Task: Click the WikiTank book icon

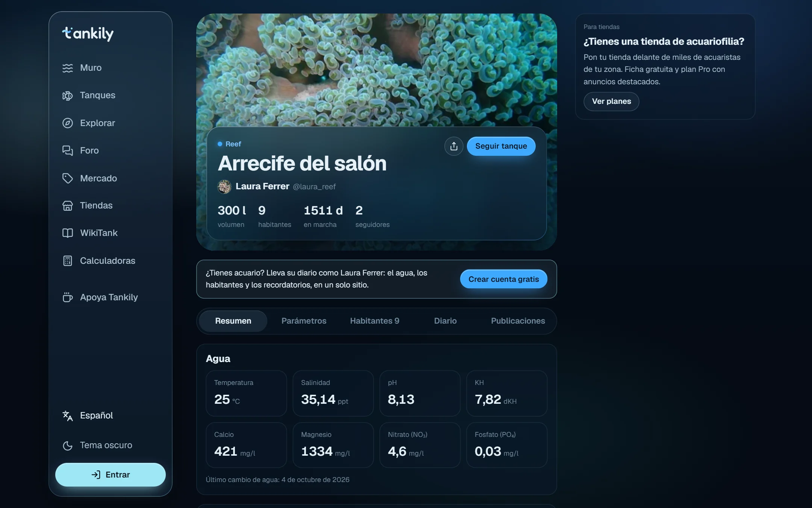Action: click(68, 233)
